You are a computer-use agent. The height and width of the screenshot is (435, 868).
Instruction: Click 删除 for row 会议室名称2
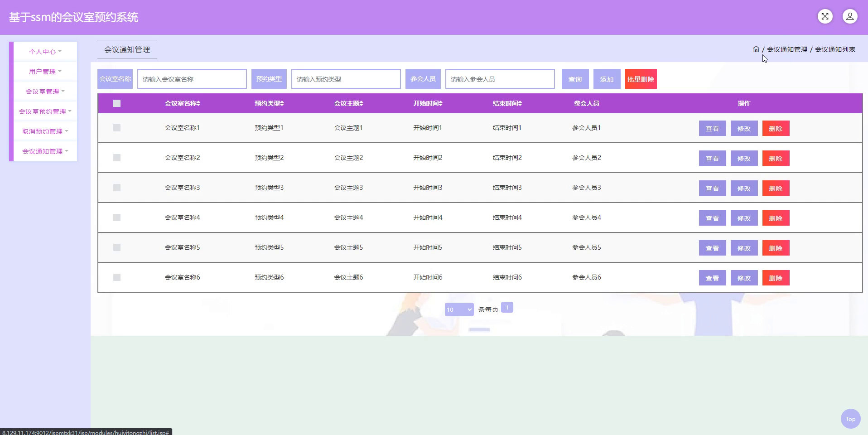coord(776,158)
